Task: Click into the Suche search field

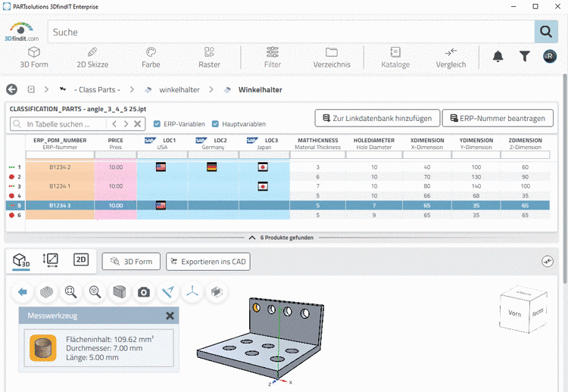Action: point(292,32)
